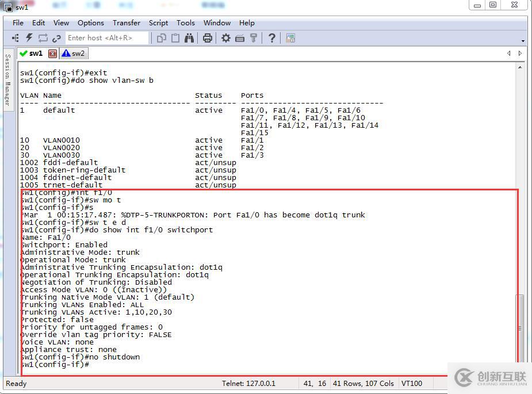The height and width of the screenshot is (394, 532).
Task: Expand the Session Manager side panel
Action: tap(7, 79)
